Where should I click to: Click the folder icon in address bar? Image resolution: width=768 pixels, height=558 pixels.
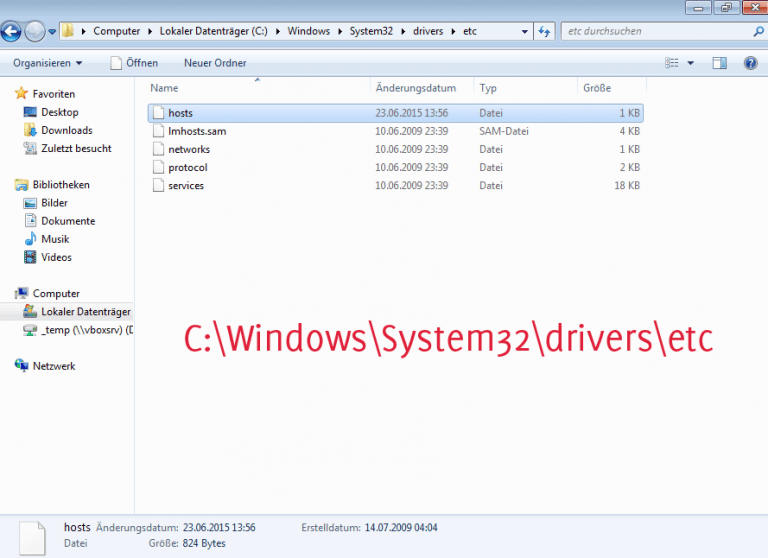pos(68,31)
